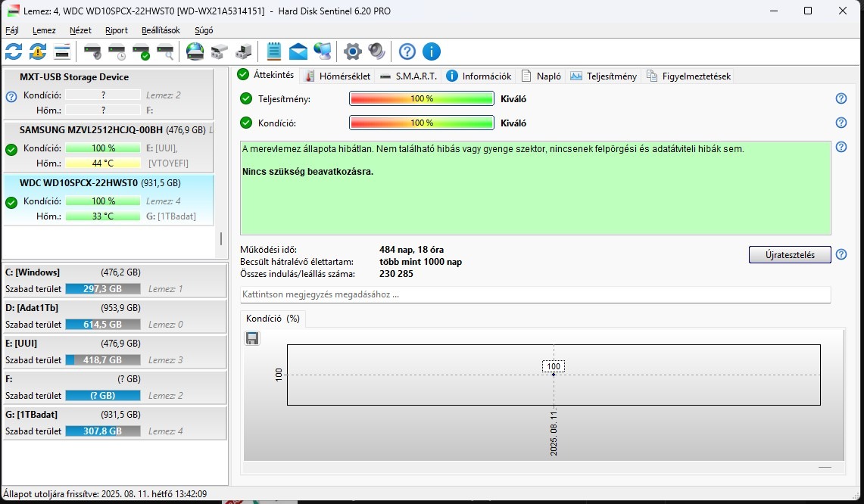Viewport: 864px width, 504px height.
Task: Click the disk panel layout toolbar icon
Action: [x=62, y=51]
